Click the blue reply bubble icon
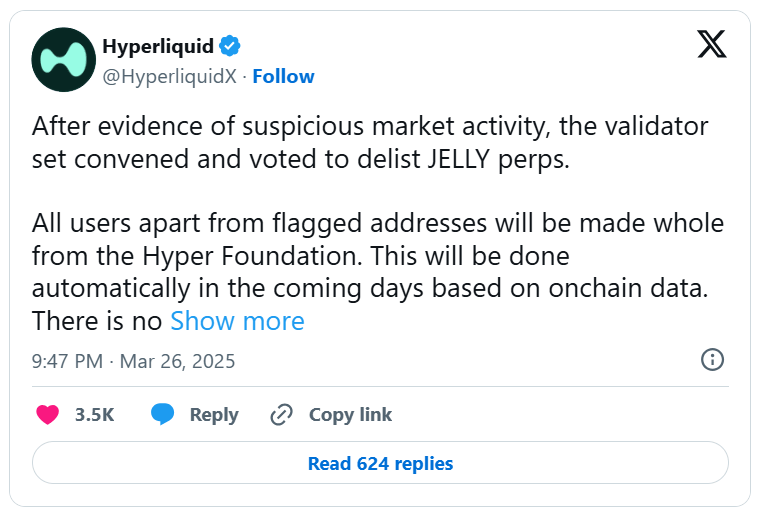 [162, 414]
